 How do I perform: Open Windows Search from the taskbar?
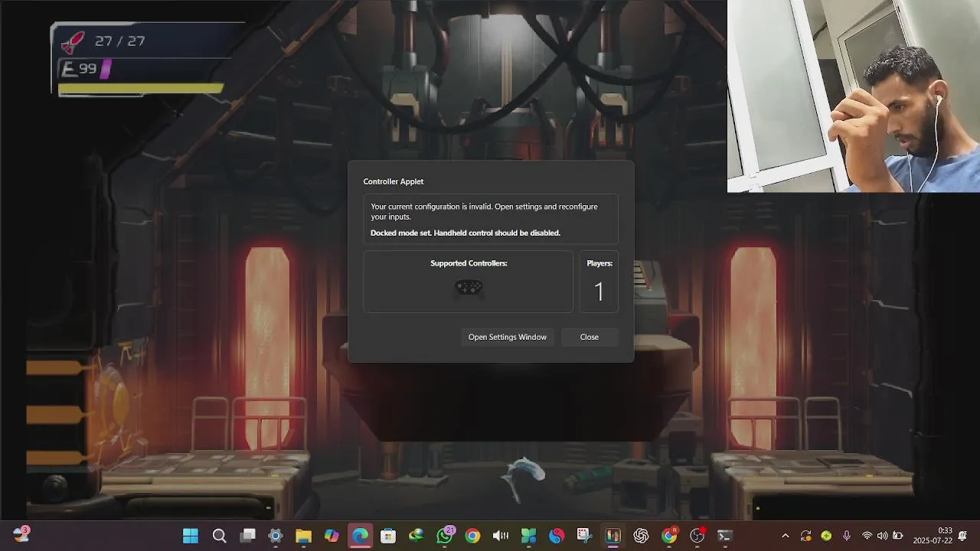point(219,536)
